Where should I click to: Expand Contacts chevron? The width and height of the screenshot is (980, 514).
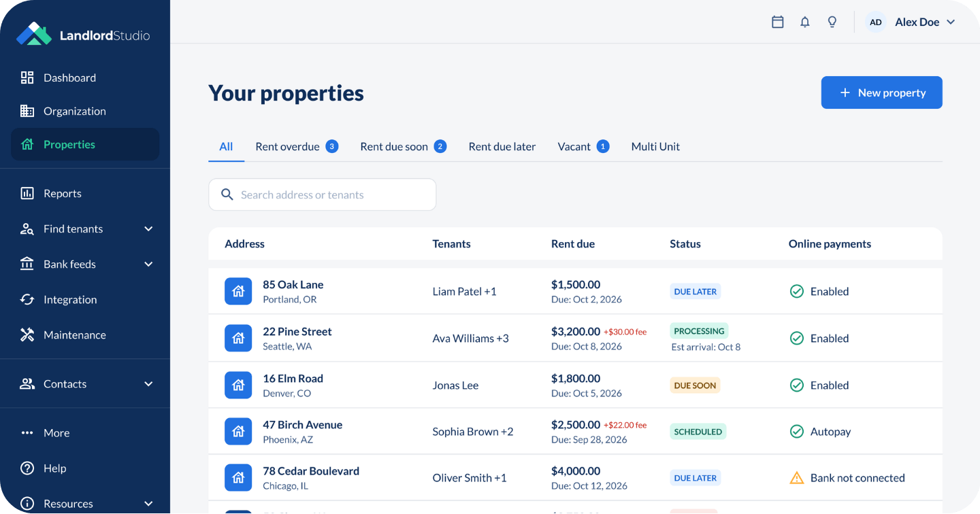[148, 384]
